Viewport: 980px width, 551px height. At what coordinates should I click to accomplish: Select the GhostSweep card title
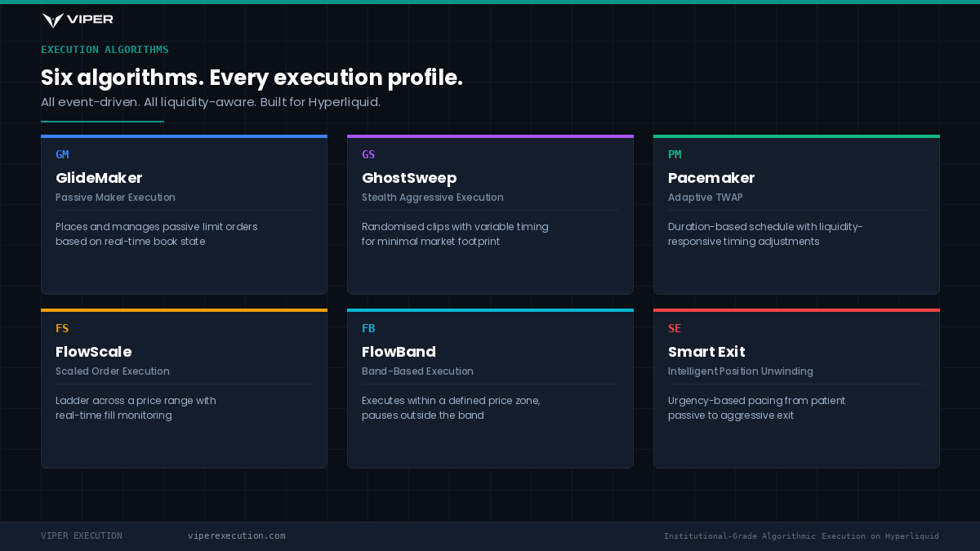(x=409, y=178)
